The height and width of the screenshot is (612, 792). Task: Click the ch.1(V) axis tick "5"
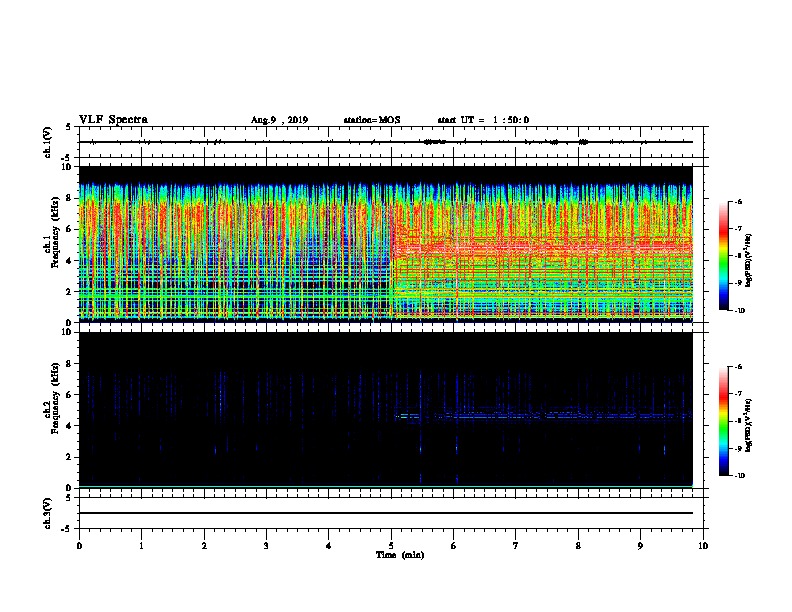point(69,127)
